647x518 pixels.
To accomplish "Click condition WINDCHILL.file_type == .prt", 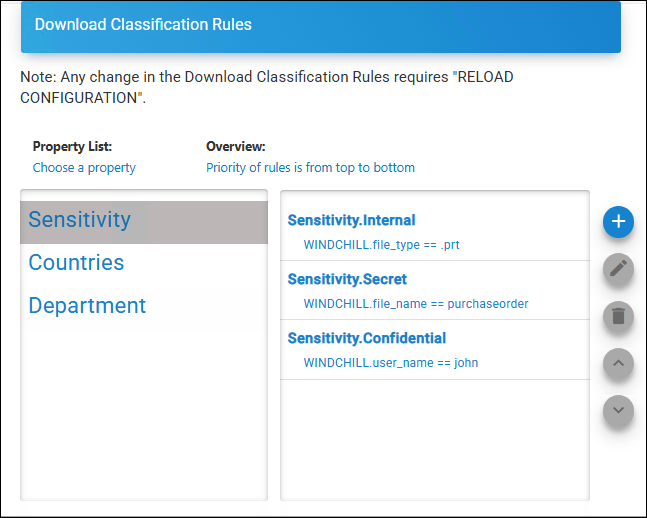I will tap(381, 245).
